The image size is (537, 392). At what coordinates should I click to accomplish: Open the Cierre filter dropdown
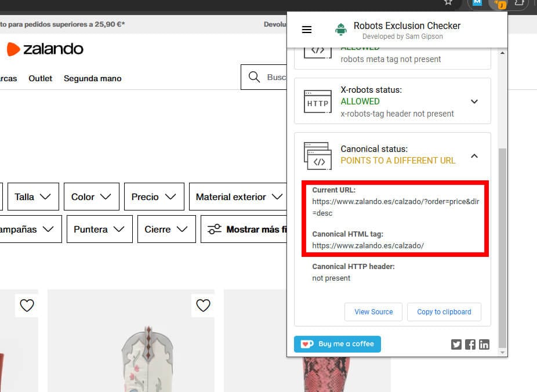[x=166, y=229]
